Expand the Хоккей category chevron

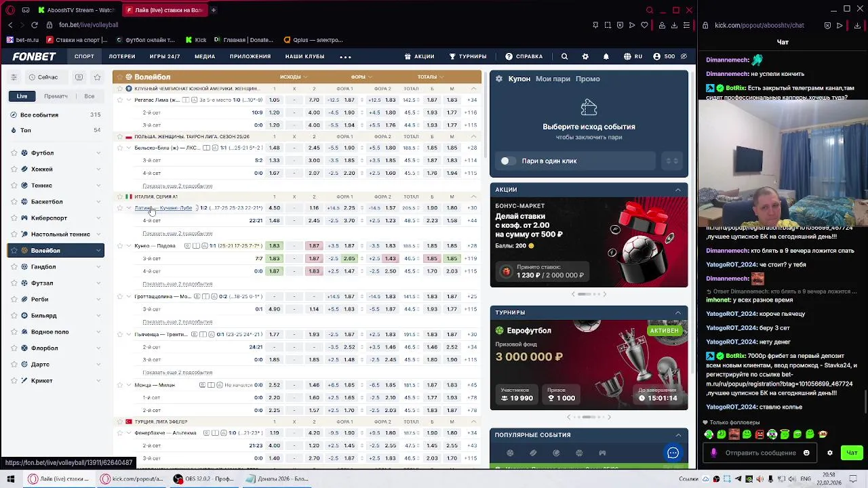click(x=98, y=169)
